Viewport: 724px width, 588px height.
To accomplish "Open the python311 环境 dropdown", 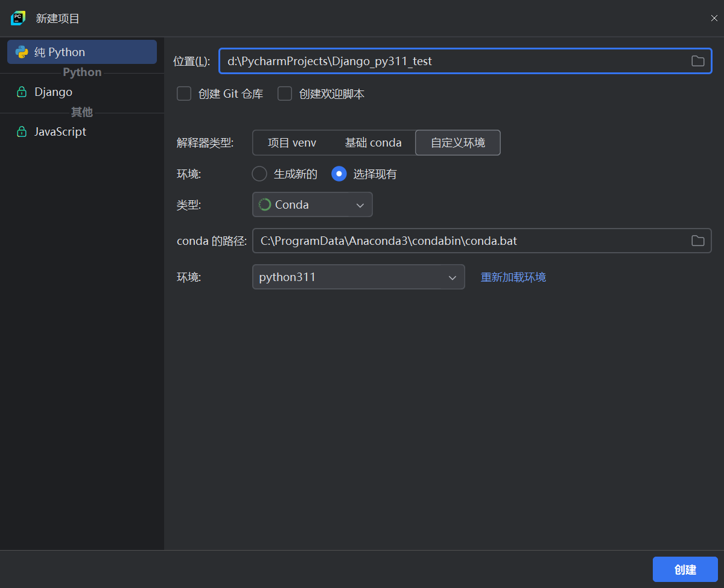I will point(358,277).
